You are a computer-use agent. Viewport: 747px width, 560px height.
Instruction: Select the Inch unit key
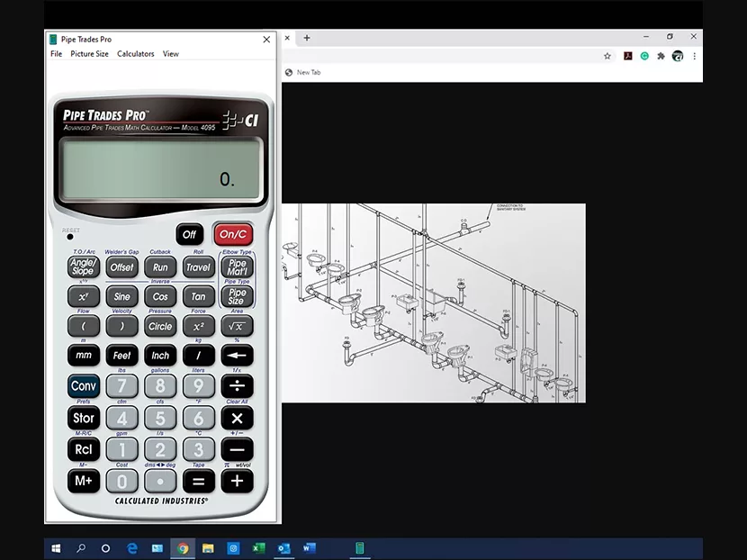click(x=159, y=355)
